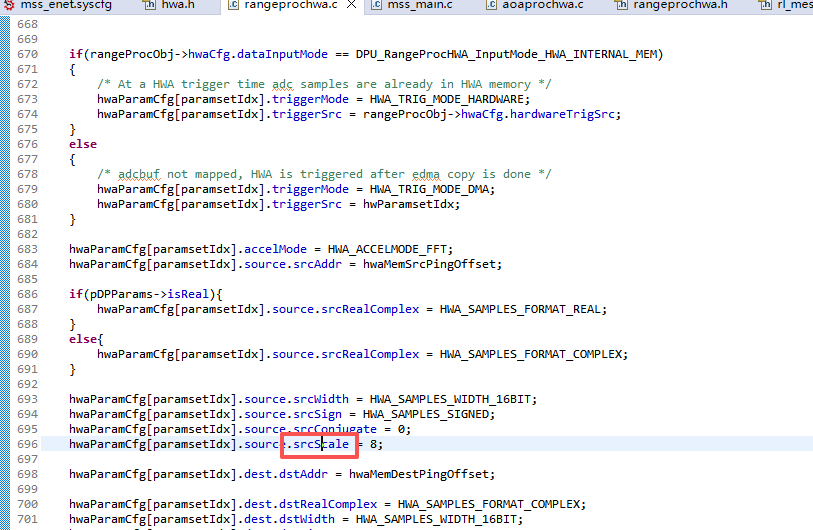
Task: Click line number 696 in the gutter
Action: point(27,444)
